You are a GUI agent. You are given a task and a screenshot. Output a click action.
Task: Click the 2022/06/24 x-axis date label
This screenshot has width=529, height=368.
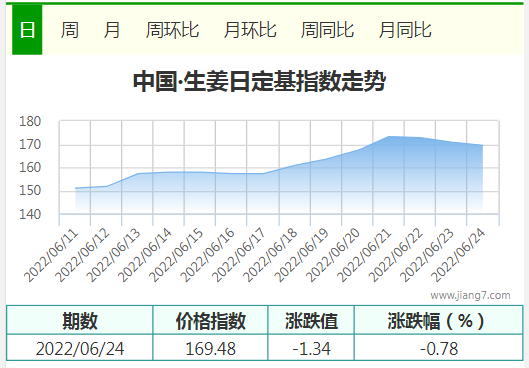(459, 256)
